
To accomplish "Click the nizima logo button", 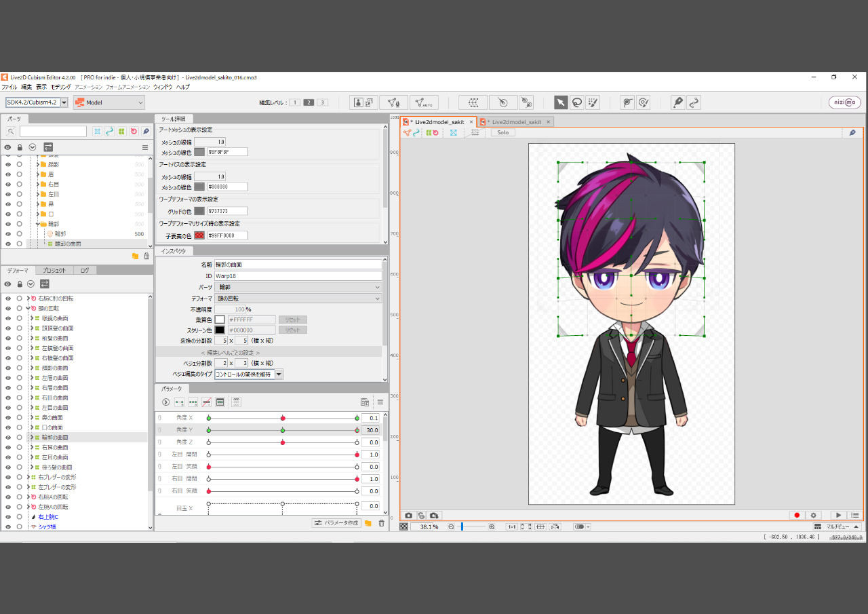I will pyautogui.click(x=845, y=102).
